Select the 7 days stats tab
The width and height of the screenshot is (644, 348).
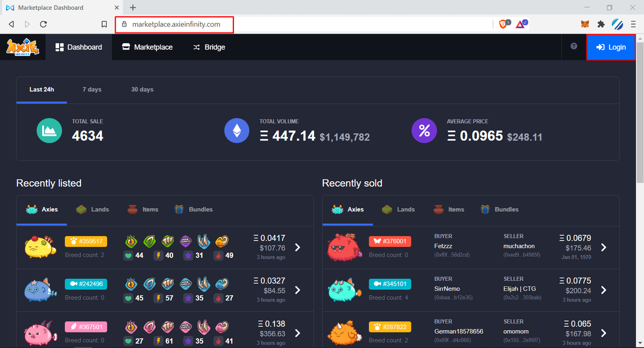[92, 89]
